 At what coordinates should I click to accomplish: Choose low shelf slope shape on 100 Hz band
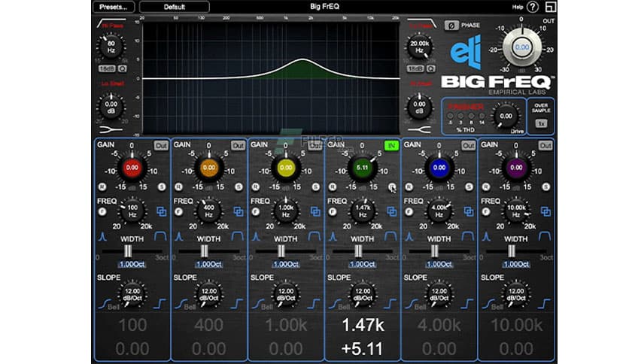[x=104, y=304]
